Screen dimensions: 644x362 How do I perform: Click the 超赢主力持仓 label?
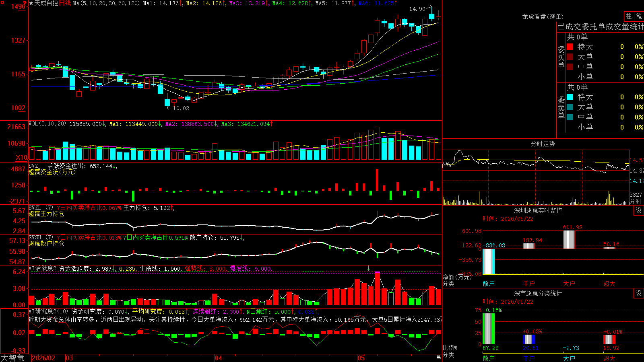(x=46, y=214)
